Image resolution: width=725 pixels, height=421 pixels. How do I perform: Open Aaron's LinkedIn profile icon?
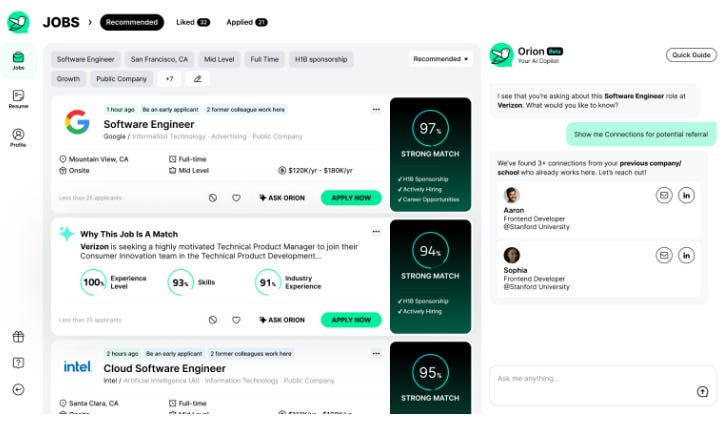point(687,195)
